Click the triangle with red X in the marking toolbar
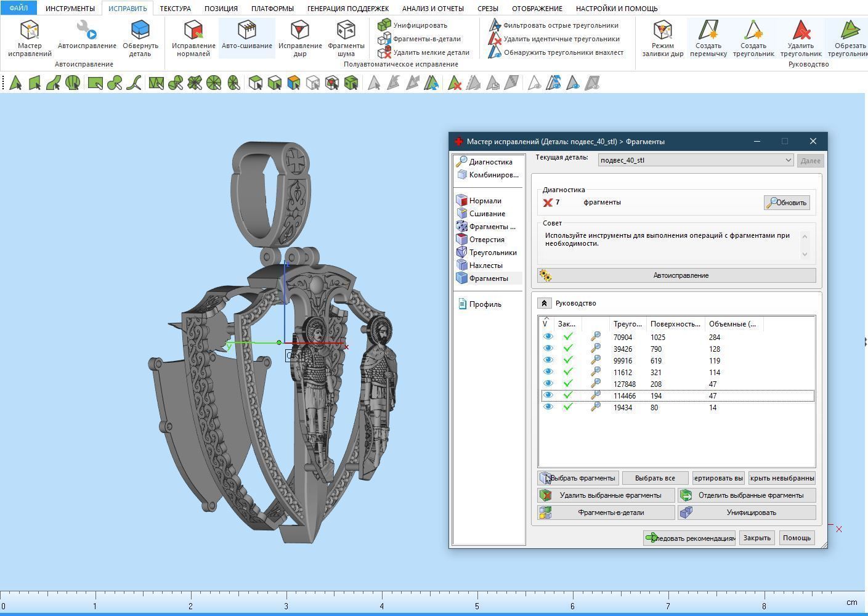Viewport: 868px width, 616px height. 455,83
